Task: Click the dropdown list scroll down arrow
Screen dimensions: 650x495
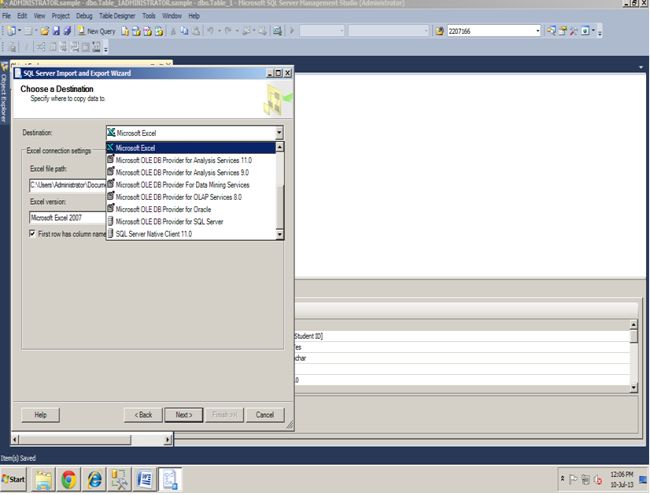Action: point(280,235)
